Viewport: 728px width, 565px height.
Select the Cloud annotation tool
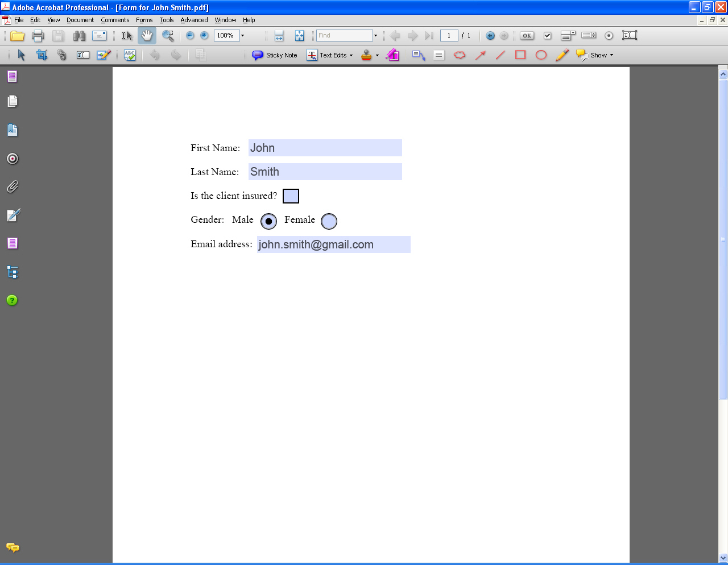(459, 55)
